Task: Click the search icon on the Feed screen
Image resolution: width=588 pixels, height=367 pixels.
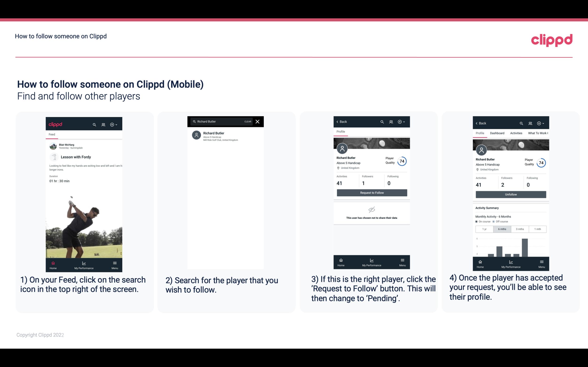Action: click(94, 124)
